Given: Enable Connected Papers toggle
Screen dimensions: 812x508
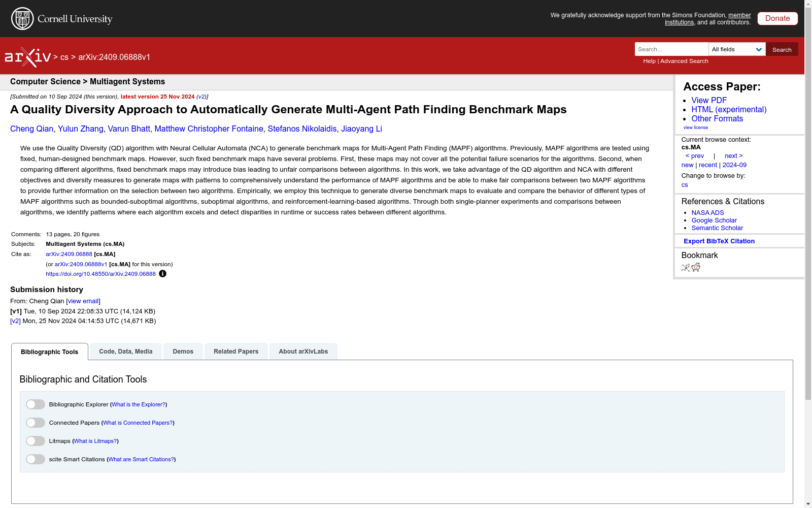Looking at the screenshot, I should tap(36, 423).
